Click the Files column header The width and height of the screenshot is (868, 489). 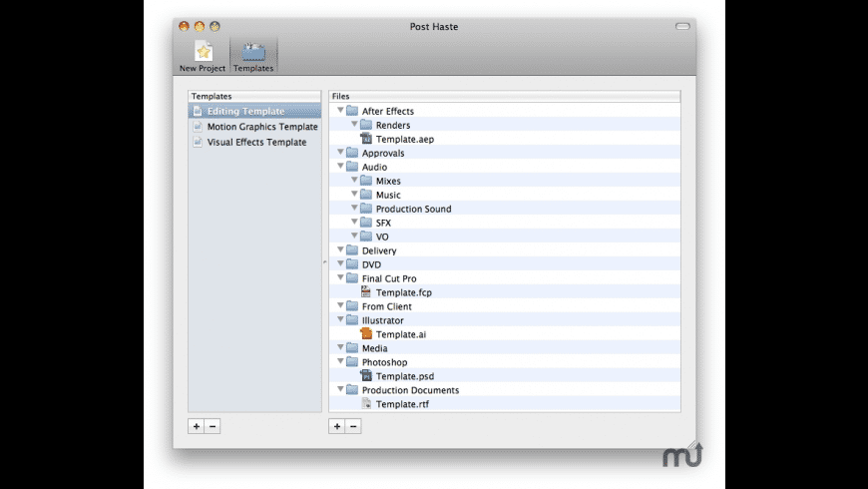pos(505,96)
